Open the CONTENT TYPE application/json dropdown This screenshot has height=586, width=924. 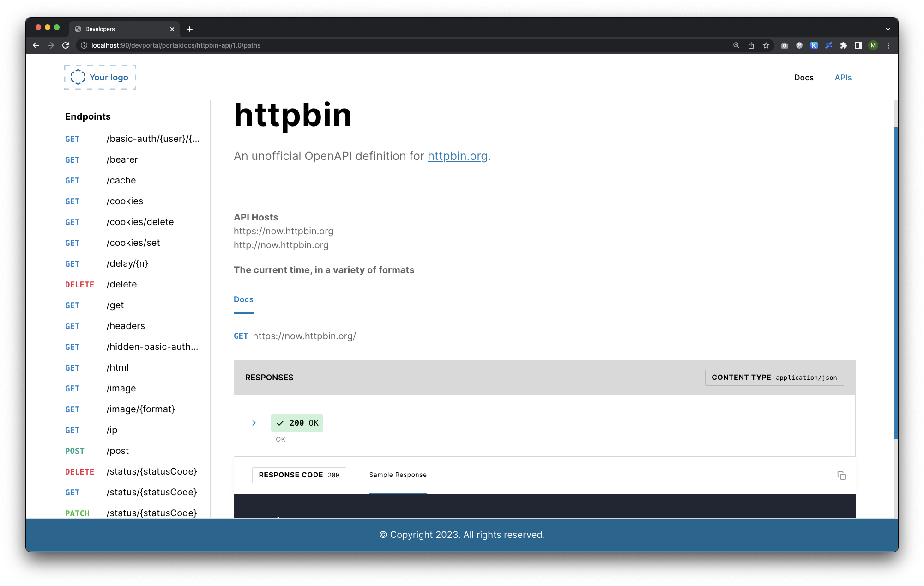click(774, 378)
